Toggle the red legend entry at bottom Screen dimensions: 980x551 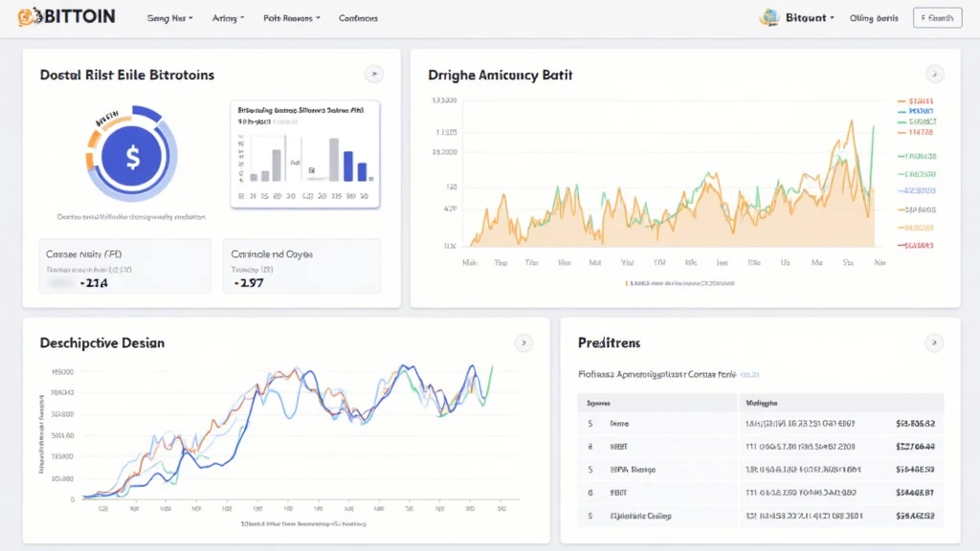(x=915, y=245)
